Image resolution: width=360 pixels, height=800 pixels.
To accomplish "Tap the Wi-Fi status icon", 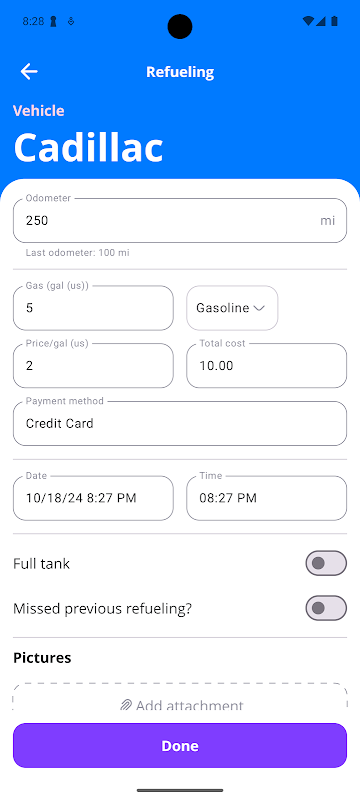I will 308,21.
